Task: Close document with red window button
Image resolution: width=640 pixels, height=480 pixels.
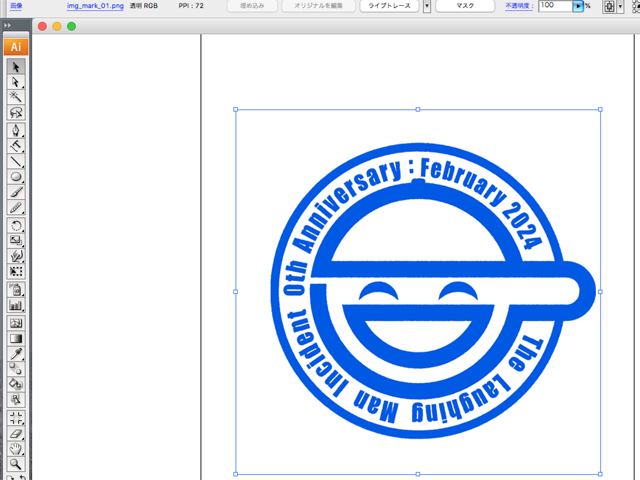Action: point(42,26)
